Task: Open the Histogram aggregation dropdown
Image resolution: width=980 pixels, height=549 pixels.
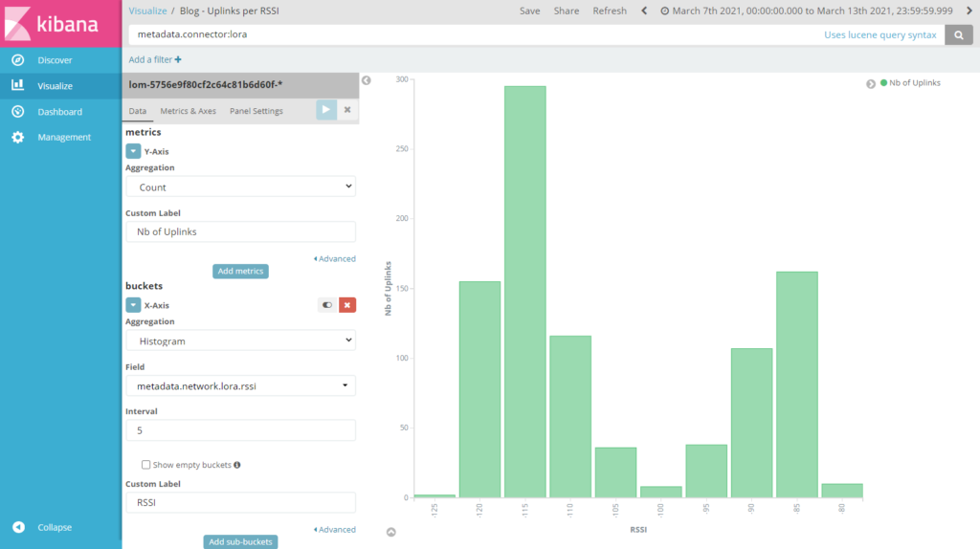Action: [x=240, y=340]
